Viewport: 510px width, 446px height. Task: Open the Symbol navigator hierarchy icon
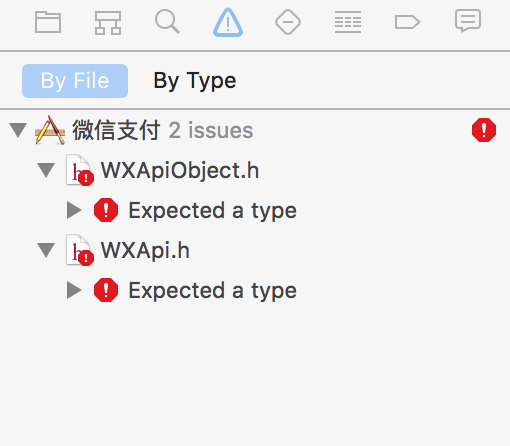pos(108,23)
